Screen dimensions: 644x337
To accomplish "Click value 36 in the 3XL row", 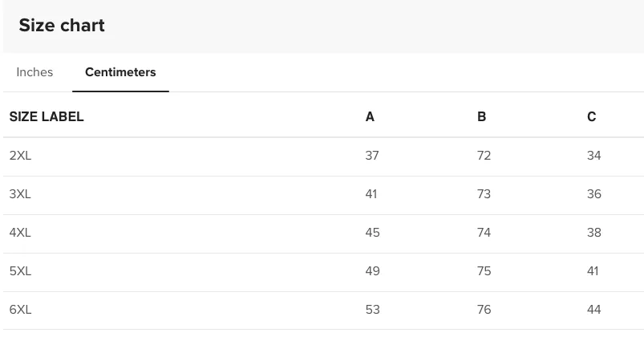I will [x=594, y=194].
